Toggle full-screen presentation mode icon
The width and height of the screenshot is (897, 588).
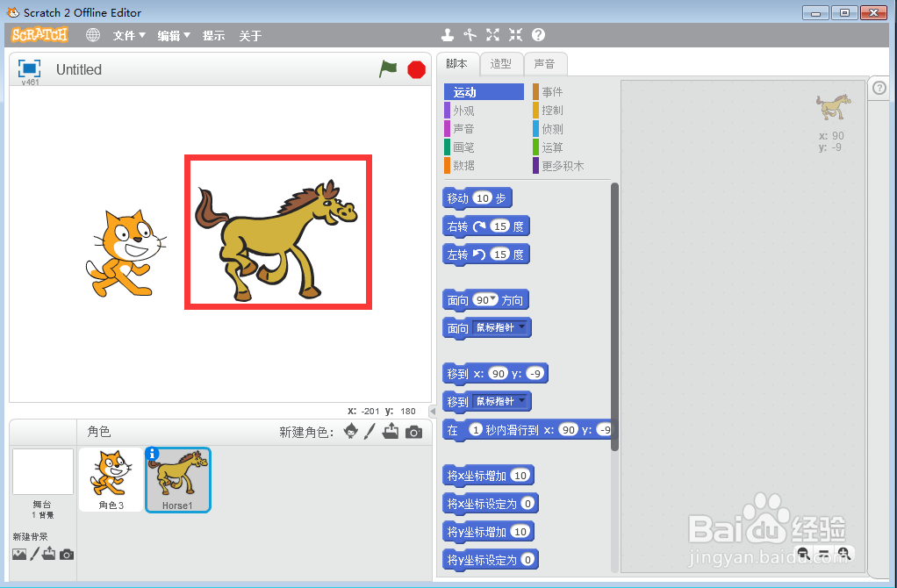[30, 68]
